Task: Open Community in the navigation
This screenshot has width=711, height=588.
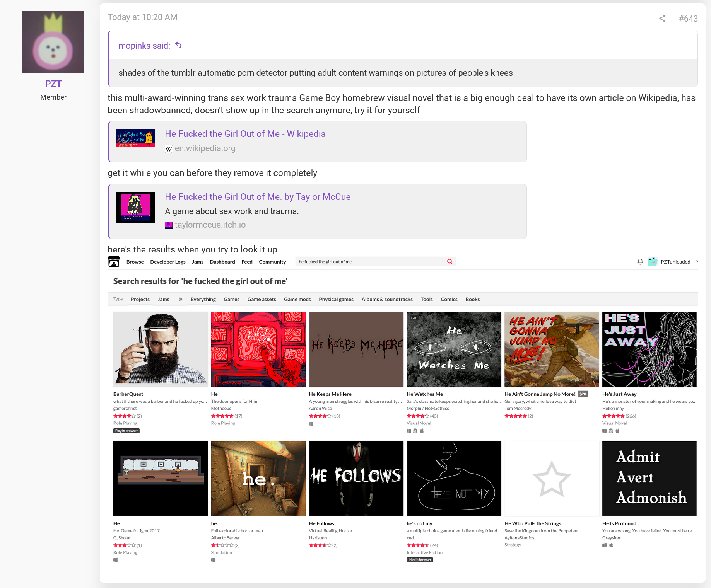Action: click(x=272, y=262)
